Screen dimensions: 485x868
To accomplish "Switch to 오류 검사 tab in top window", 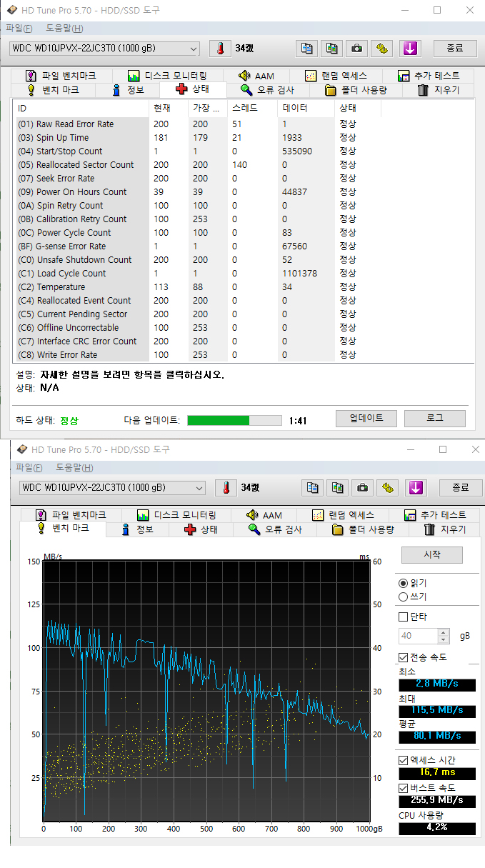I will [266, 90].
